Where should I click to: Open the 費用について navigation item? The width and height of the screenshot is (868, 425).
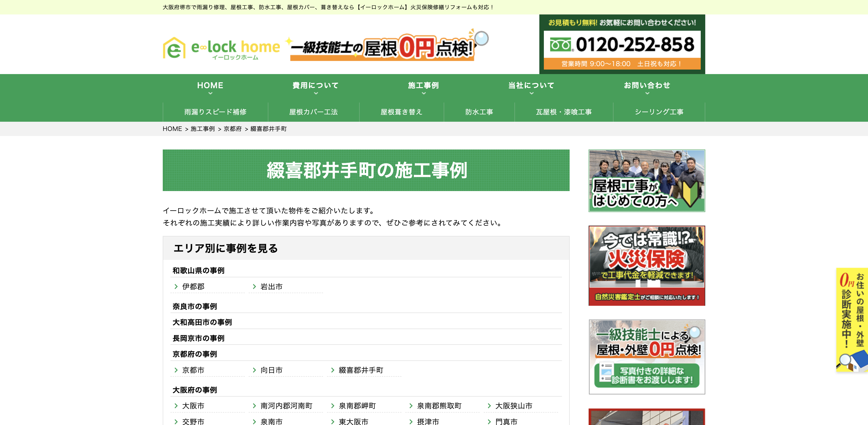[316, 85]
